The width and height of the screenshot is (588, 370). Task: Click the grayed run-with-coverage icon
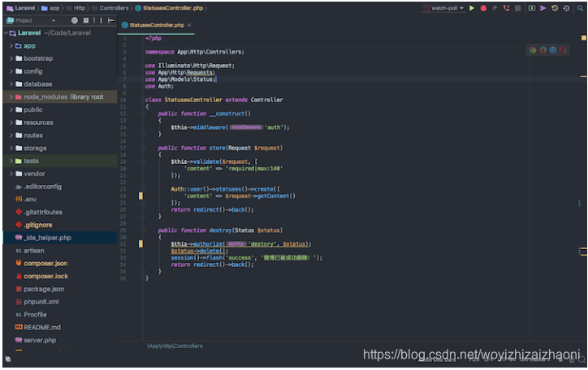(495, 8)
